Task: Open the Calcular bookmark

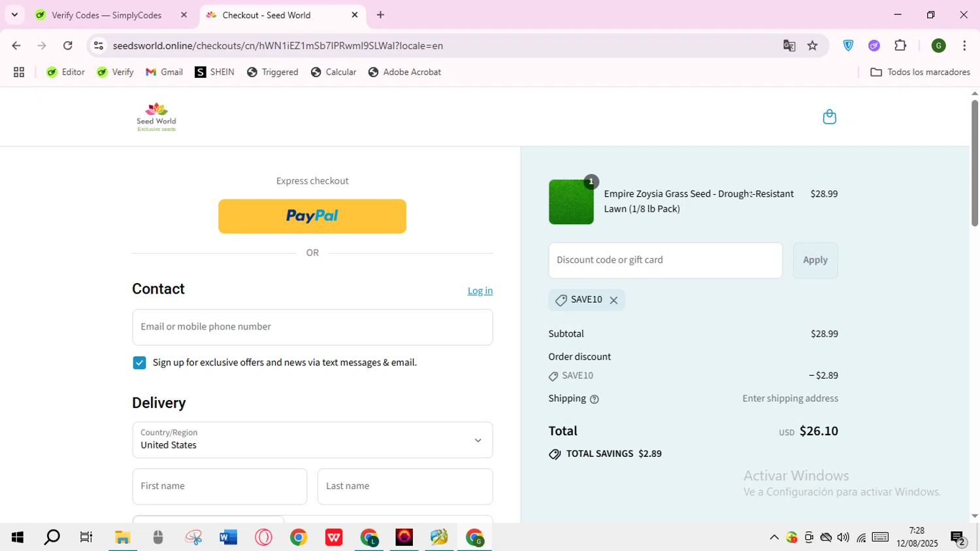Action: click(333, 73)
